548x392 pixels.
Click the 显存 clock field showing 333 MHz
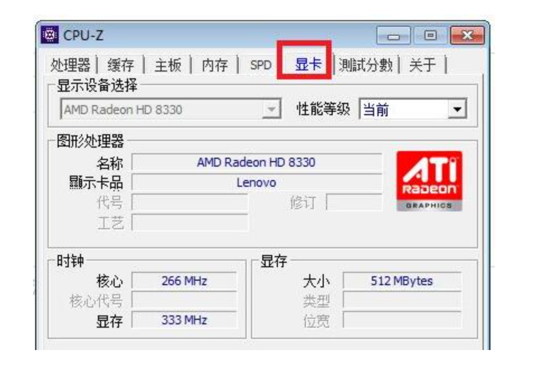click(184, 320)
